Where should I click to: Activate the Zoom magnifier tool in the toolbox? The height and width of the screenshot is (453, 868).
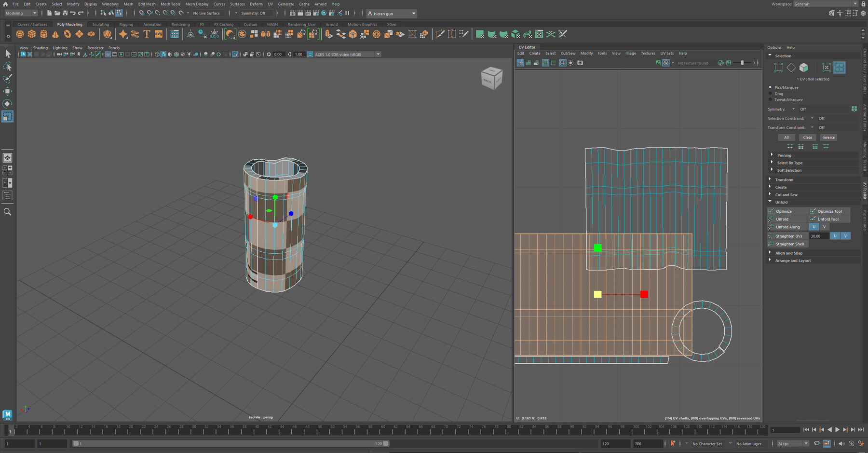tap(7, 211)
